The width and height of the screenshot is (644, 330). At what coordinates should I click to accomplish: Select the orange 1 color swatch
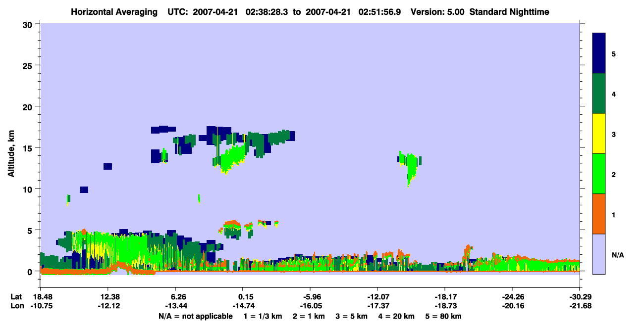point(599,214)
